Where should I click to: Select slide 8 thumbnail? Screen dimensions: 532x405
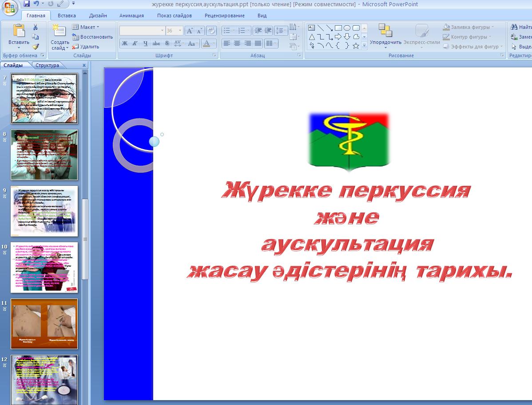44,154
